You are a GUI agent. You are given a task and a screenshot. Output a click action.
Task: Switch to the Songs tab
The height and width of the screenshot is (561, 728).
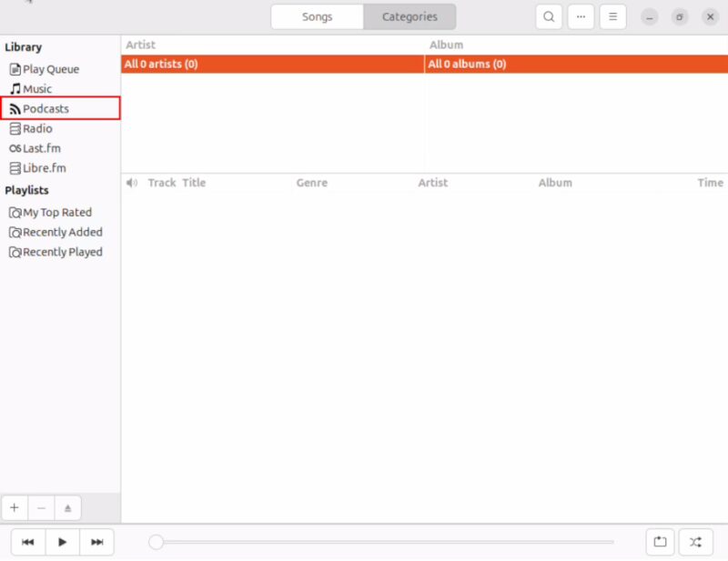(x=317, y=16)
